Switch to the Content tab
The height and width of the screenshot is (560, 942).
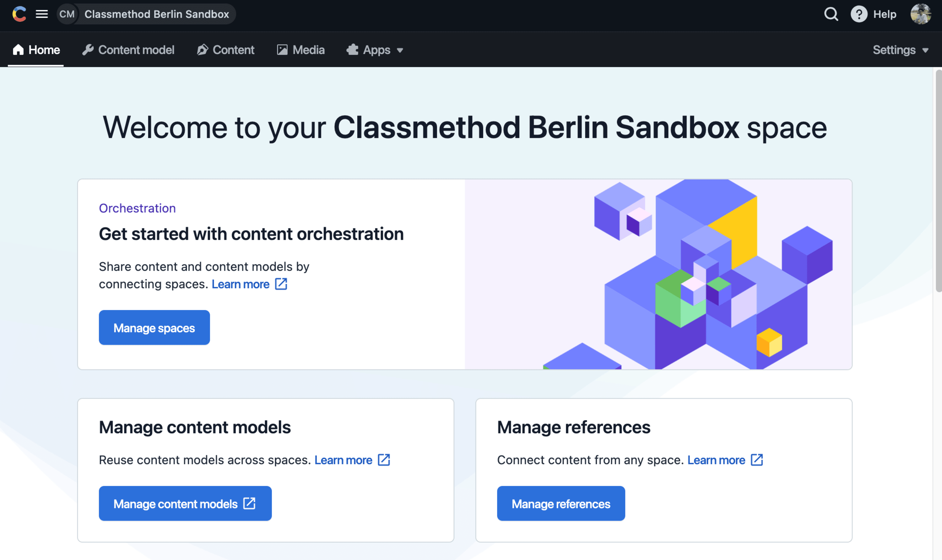tap(225, 50)
